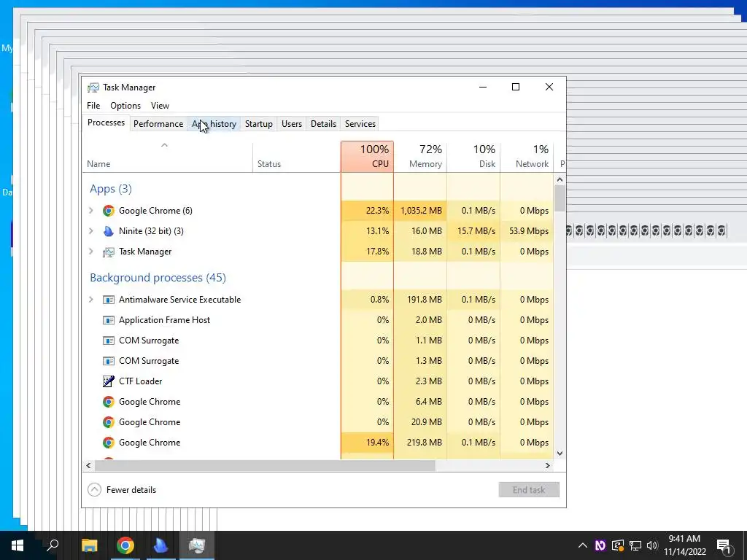Click the Ninite (32 bit) process icon
This screenshot has height=560, width=747.
(x=109, y=231)
